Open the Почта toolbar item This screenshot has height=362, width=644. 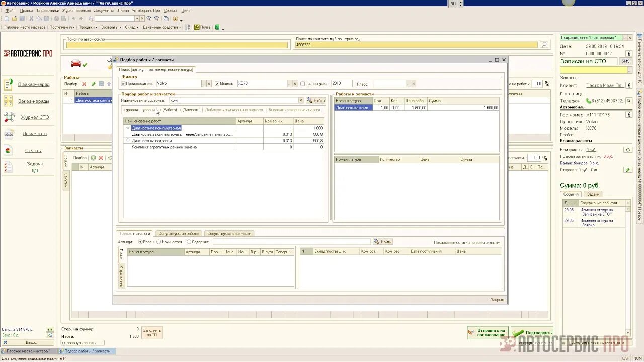pyautogui.click(x=203, y=27)
